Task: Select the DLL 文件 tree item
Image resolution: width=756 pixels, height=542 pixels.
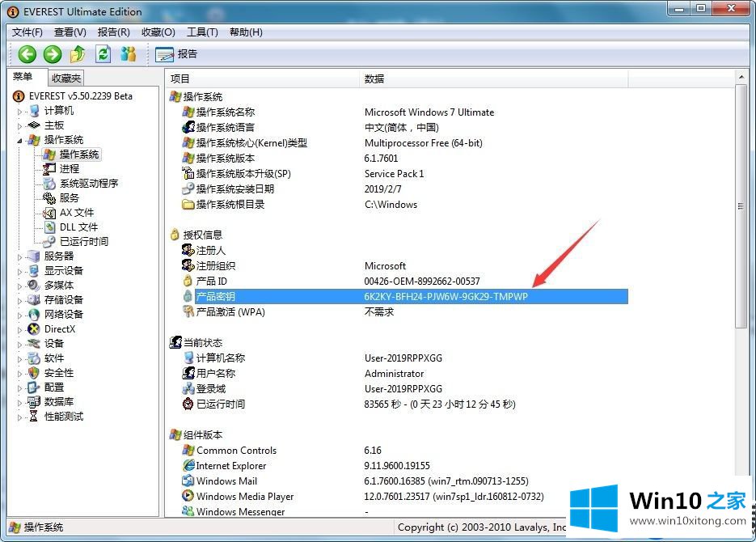Action: tap(78, 227)
